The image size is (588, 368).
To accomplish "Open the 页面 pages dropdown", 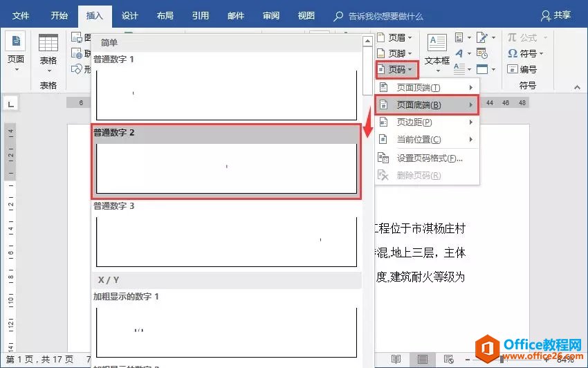I will pyautogui.click(x=16, y=52).
